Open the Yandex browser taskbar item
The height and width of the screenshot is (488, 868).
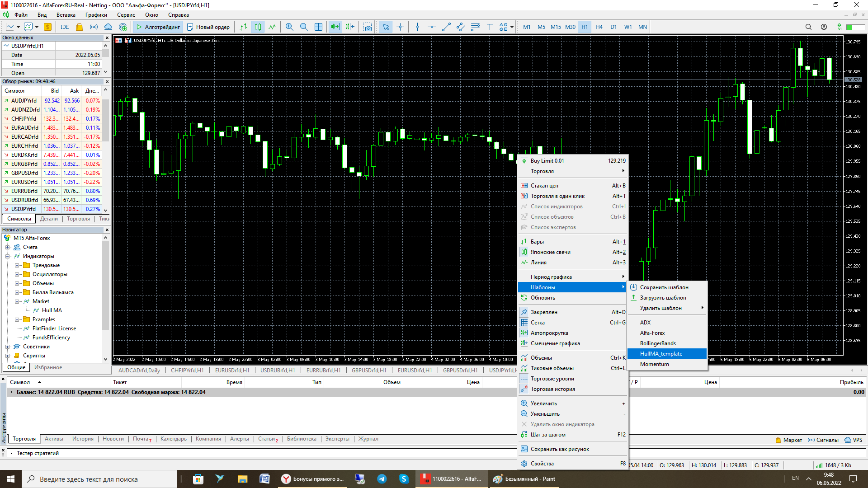313,479
